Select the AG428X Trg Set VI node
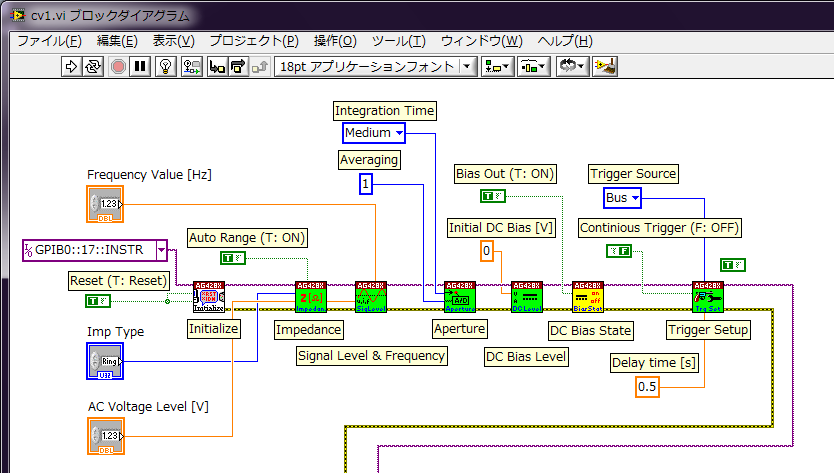This screenshot has width=834, height=473. pos(708,297)
